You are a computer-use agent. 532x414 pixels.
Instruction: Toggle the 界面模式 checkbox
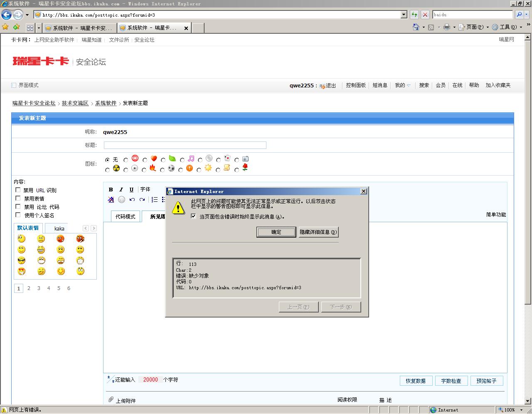(14, 85)
